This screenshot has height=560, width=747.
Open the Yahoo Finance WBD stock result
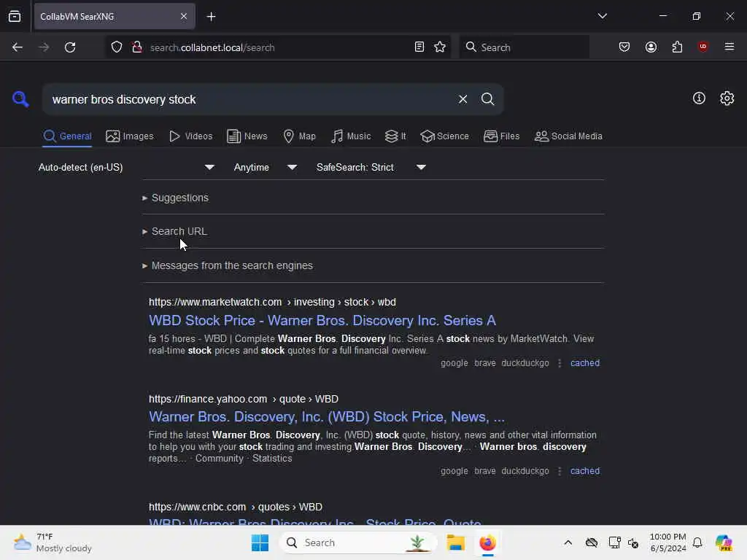tap(327, 416)
